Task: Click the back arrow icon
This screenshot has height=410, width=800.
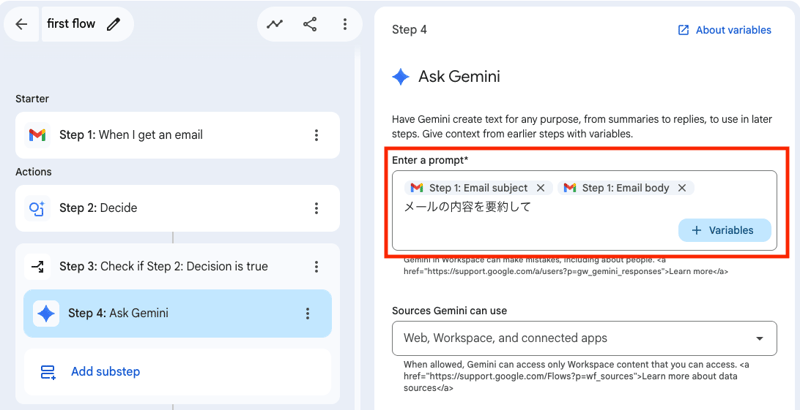Action: point(22,24)
